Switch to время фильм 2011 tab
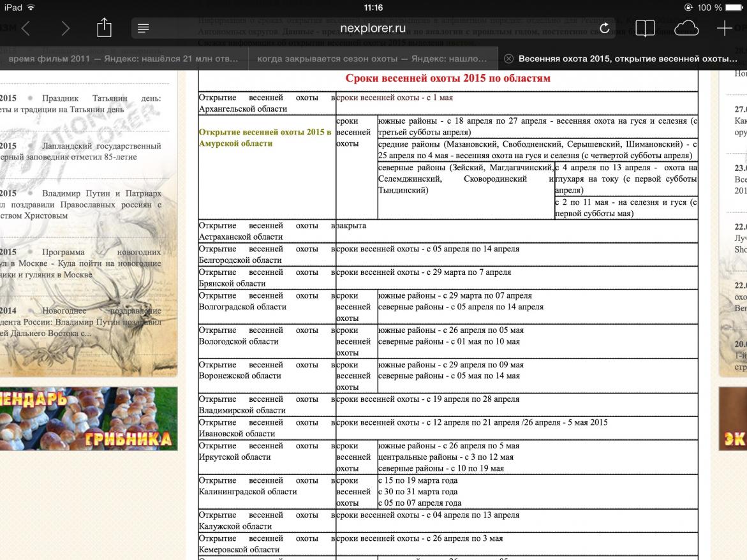The width and height of the screenshot is (747, 560). point(123,59)
